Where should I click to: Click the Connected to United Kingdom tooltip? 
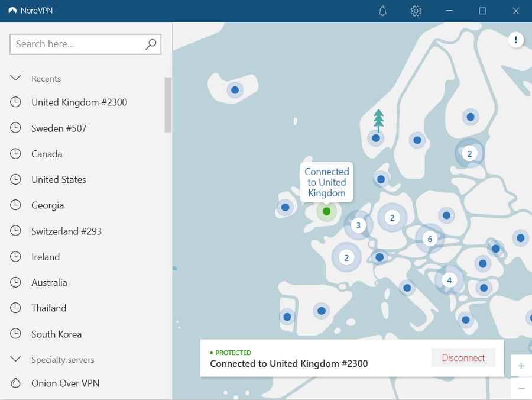(327, 182)
